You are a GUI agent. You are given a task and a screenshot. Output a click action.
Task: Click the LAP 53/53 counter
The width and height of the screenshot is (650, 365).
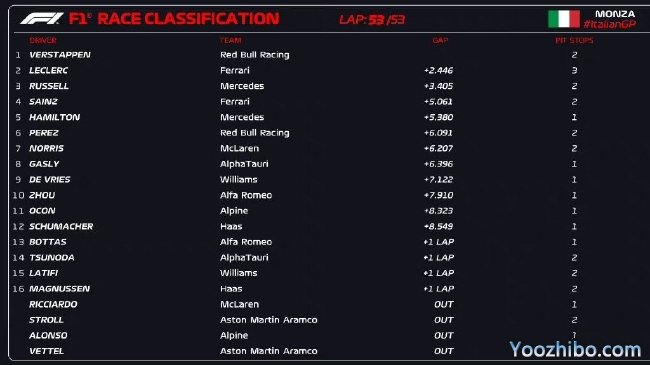(x=372, y=19)
